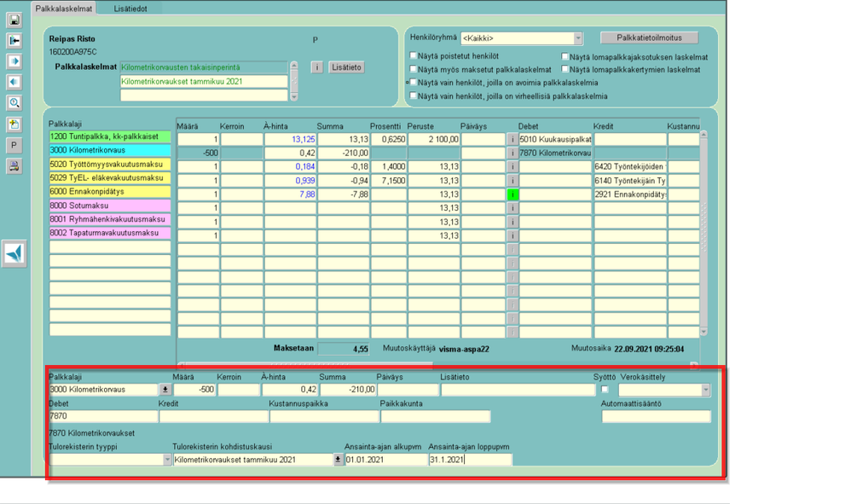Click the save diskette icon in left toolbar
Image resolution: width=851 pixels, height=504 pixels.
(x=14, y=20)
